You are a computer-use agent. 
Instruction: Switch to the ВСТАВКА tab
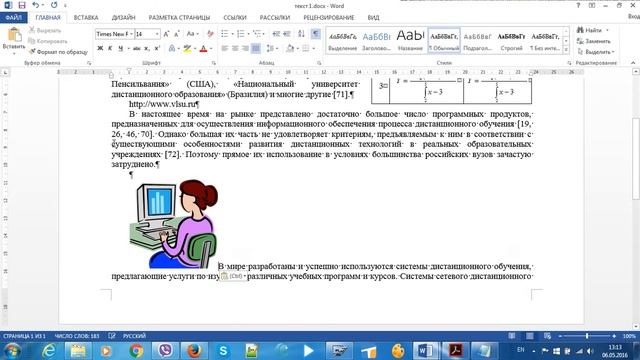point(86,18)
